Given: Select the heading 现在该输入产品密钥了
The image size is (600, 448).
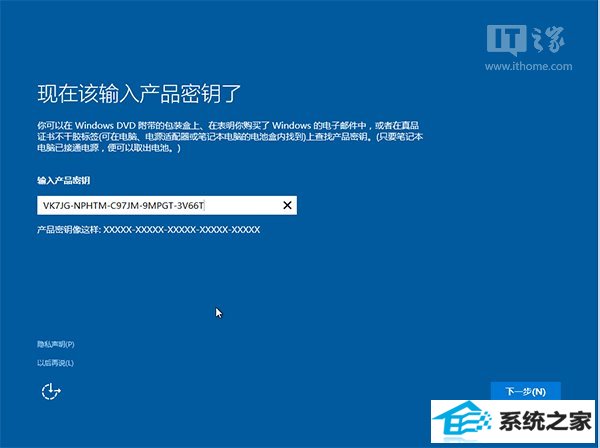Looking at the screenshot, I should click(x=139, y=93).
